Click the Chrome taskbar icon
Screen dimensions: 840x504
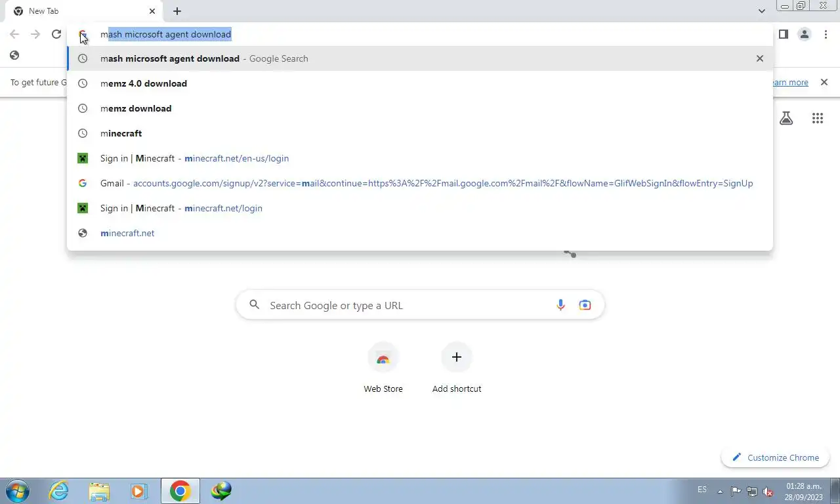(x=180, y=491)
